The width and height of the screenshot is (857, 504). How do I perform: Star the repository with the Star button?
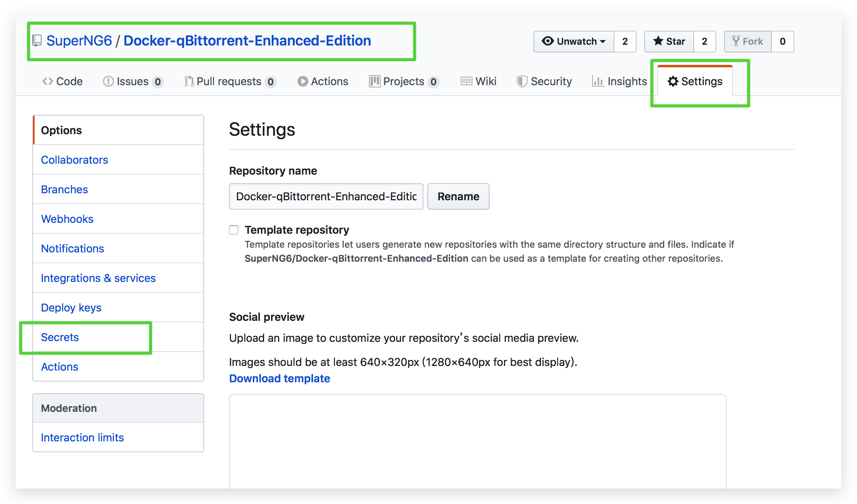click(669, 41)
